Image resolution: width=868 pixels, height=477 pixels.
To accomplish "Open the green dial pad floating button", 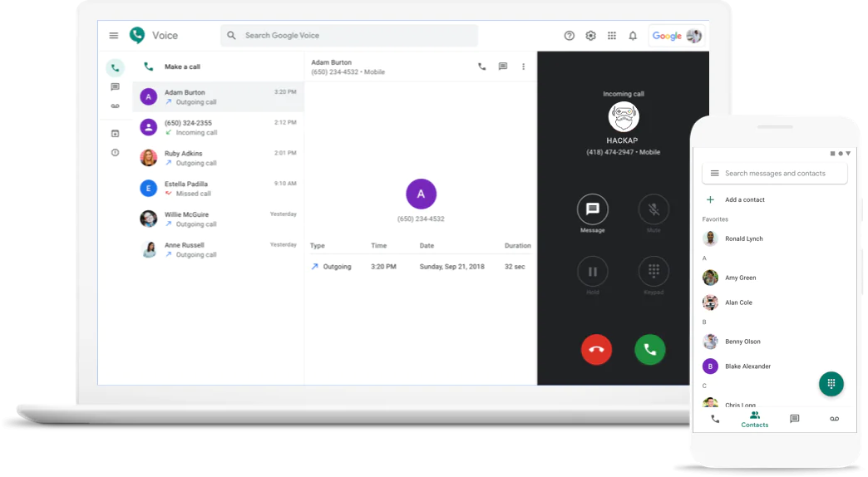I will [x=831, y=383].
